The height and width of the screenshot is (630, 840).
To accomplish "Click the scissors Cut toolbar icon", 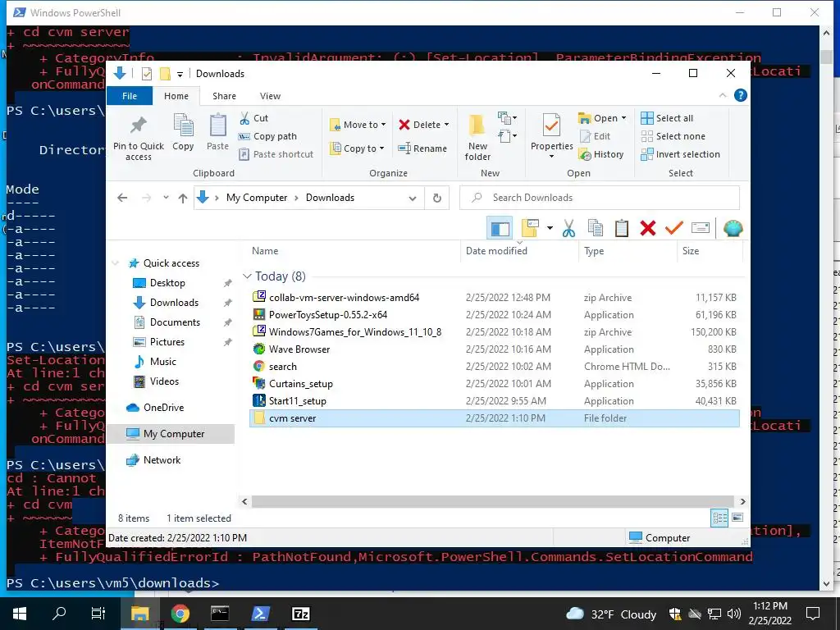I will click(x=569, y=229).
